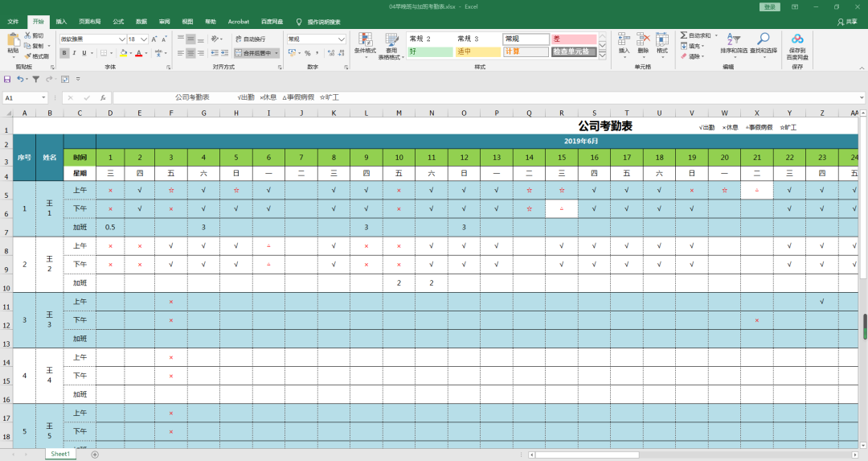Click the fill color paint bucket icon
Viewport: 868px width, 461px height.
point(124,53)
